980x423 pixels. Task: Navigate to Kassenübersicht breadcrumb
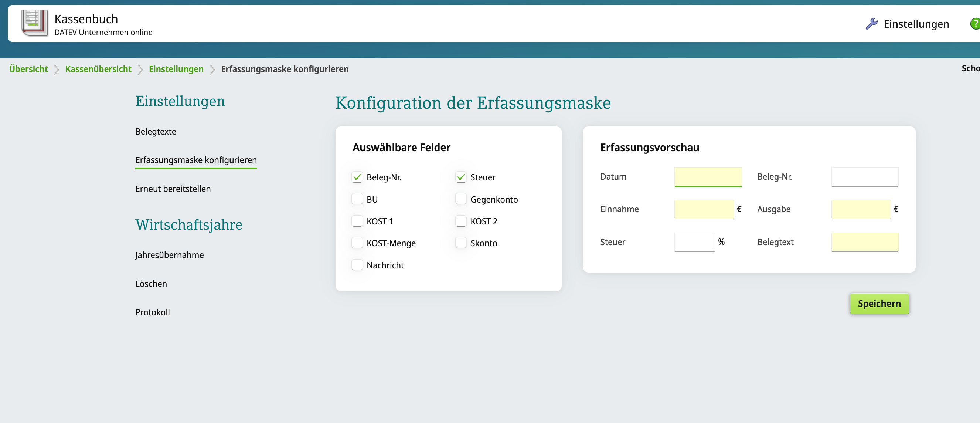click(98, 69)
